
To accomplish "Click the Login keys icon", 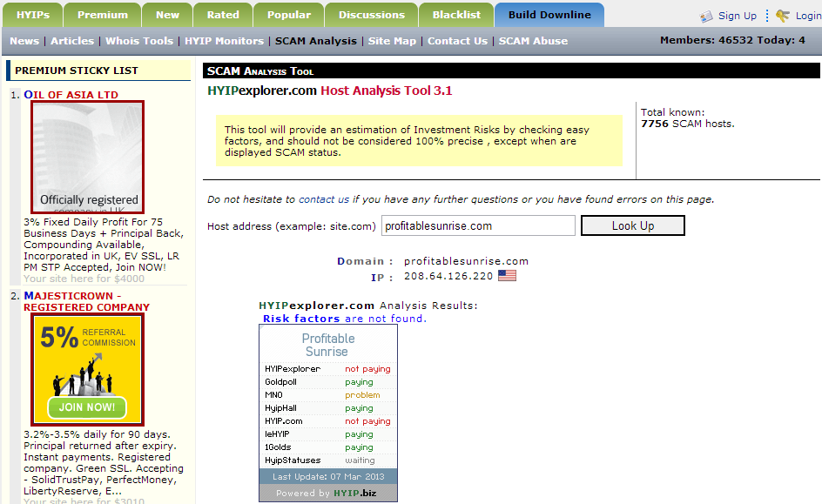I will tap(783, 16).
